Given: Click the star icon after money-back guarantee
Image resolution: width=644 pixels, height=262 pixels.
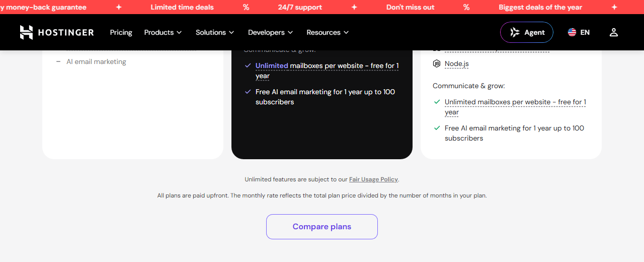Looking at the screenshot, I should (119, 7).
